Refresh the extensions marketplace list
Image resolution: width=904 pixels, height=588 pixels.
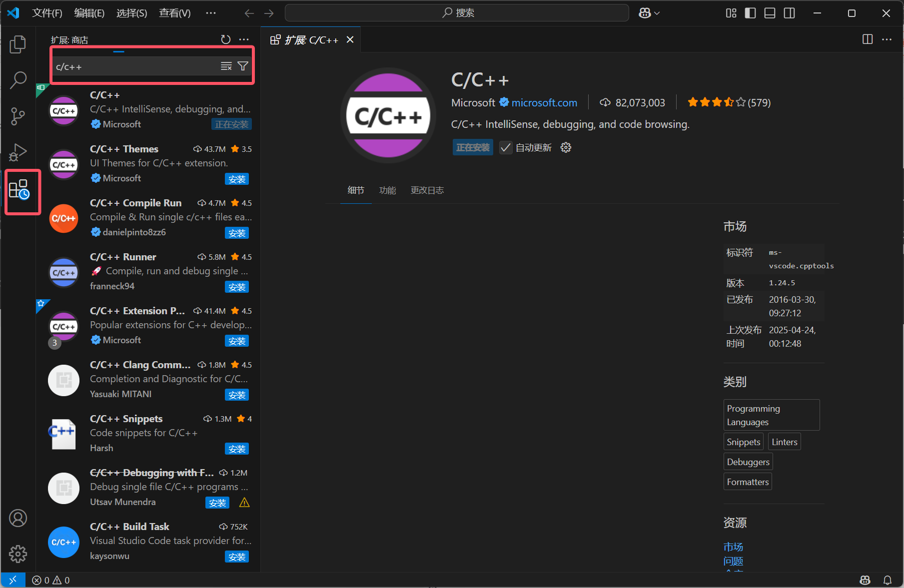point(226,39)
